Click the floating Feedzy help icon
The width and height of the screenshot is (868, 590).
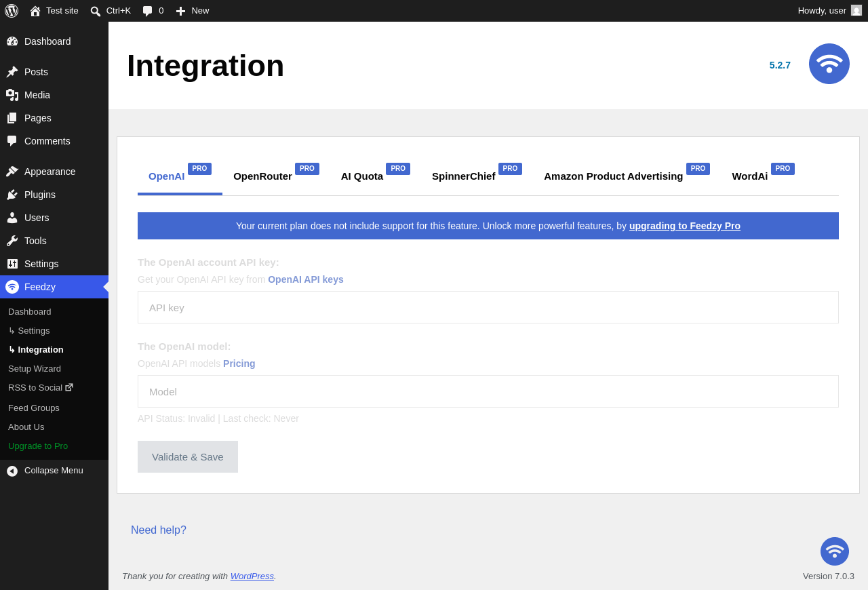(835, 551)
